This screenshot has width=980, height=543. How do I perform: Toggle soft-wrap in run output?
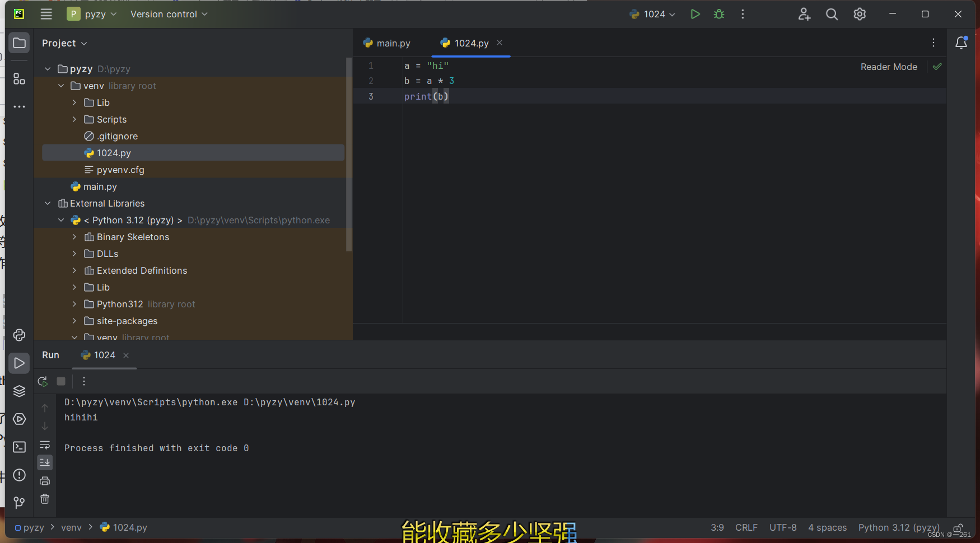pyautogui.click(x=45, y=445)
